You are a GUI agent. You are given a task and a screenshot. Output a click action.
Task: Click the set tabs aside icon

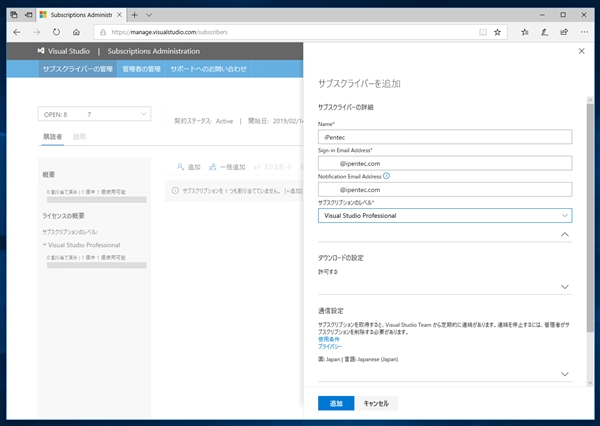tap(28, 15)
